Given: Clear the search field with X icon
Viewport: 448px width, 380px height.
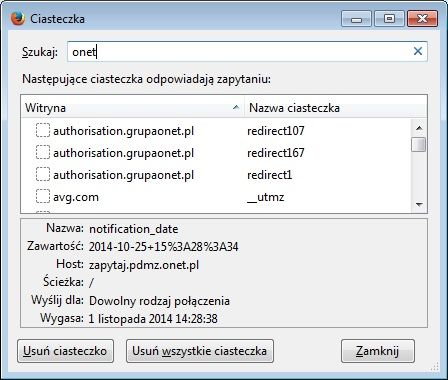Looking at the screenshot, I should tap(418, 51).
